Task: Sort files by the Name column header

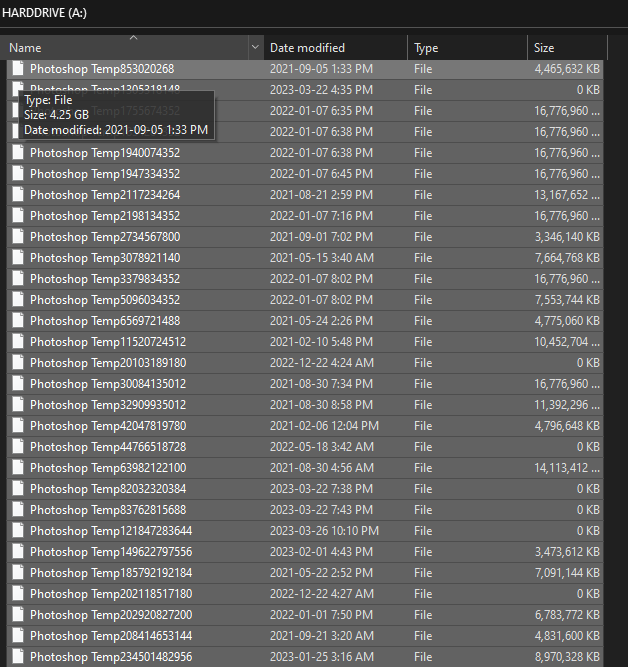Action: 124,48
